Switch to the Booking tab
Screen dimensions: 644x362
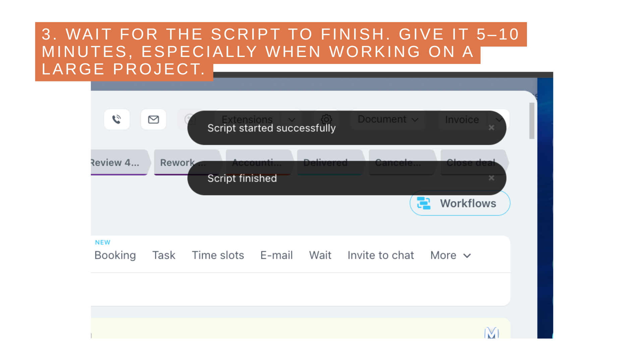click(x=115, y=255)
